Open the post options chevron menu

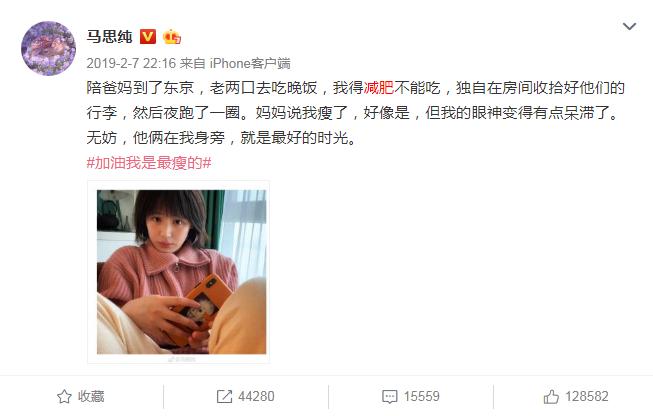click(x=629, y=27)
